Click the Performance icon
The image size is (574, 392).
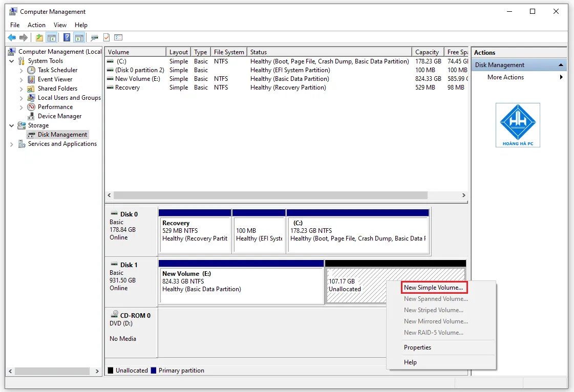31,107
